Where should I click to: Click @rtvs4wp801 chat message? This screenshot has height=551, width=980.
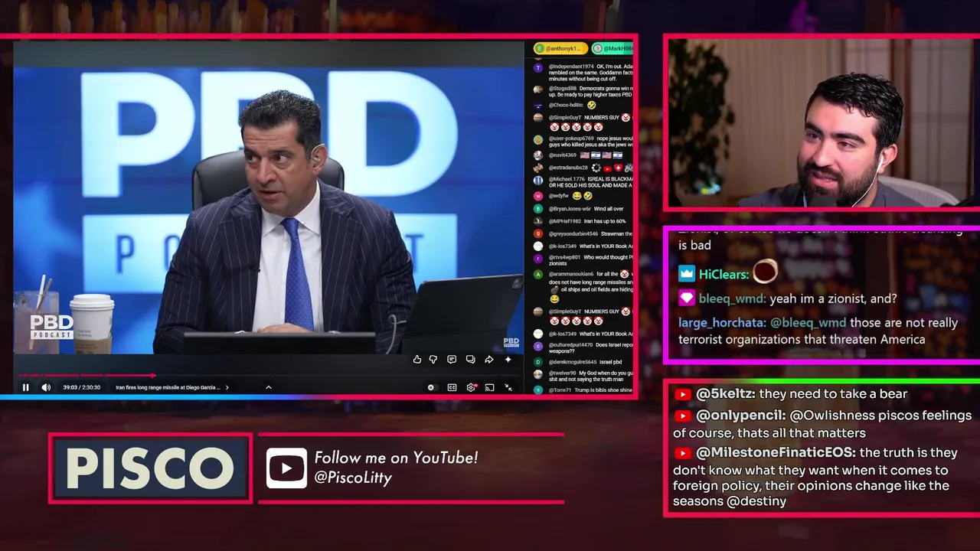(x=590, y=261)
